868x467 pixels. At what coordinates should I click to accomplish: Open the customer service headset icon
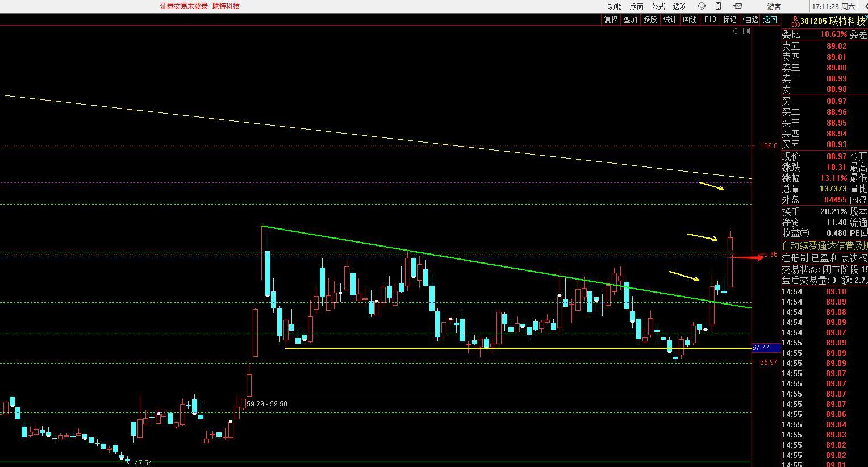(x=702, y=6)
